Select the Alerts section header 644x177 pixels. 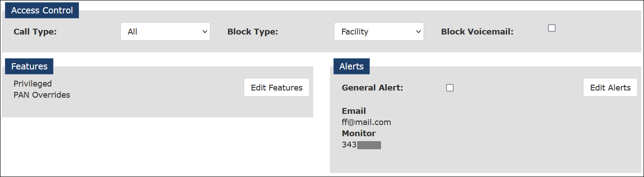(351, 66)
